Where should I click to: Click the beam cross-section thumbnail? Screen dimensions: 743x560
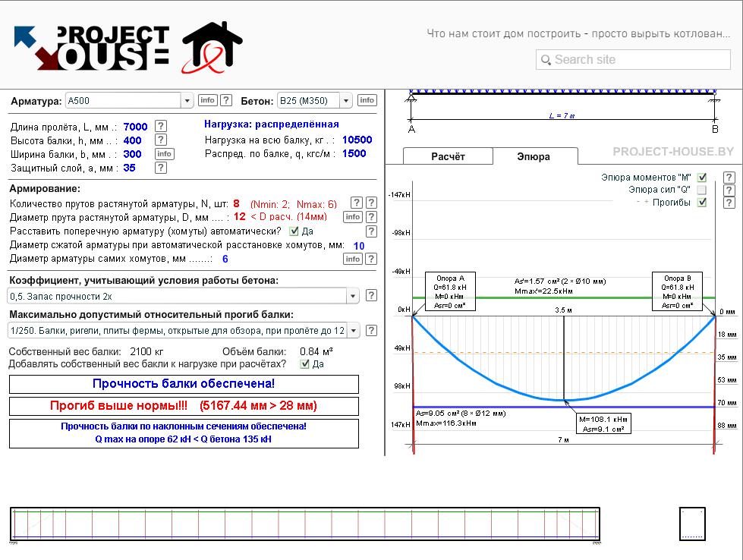(692, 524)
